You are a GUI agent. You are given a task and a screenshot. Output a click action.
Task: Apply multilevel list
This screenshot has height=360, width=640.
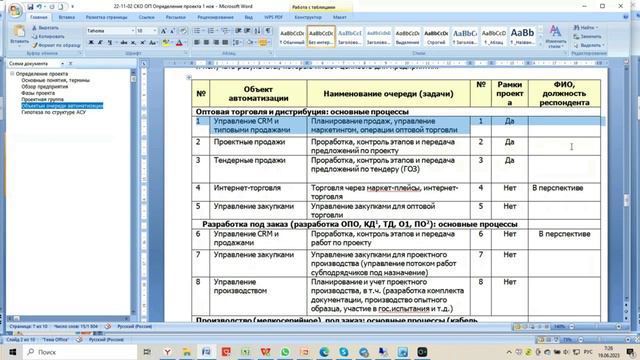pos(225,31)
